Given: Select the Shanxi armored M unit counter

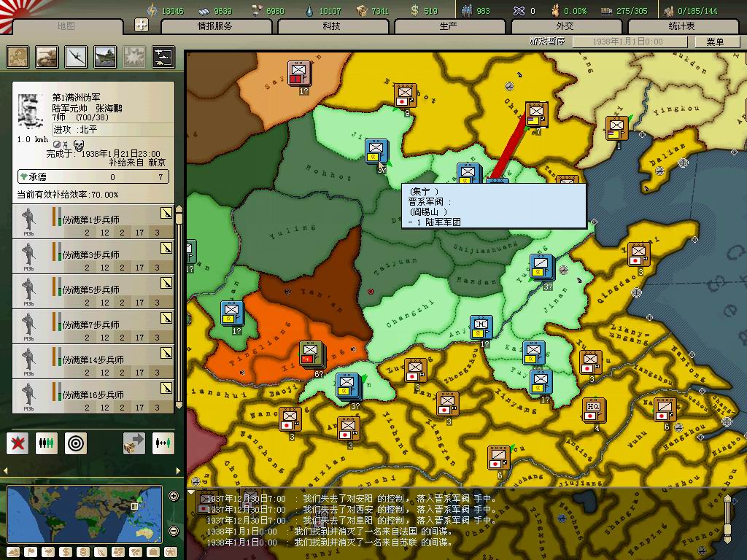Looking at the screenshot, I should click(x=481, y=327).
